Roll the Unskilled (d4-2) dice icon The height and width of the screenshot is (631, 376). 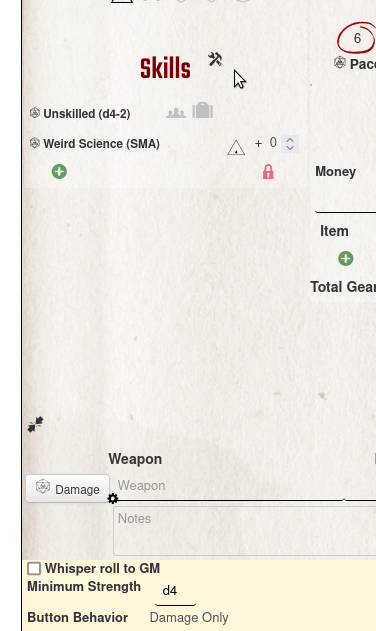(35, 113)
